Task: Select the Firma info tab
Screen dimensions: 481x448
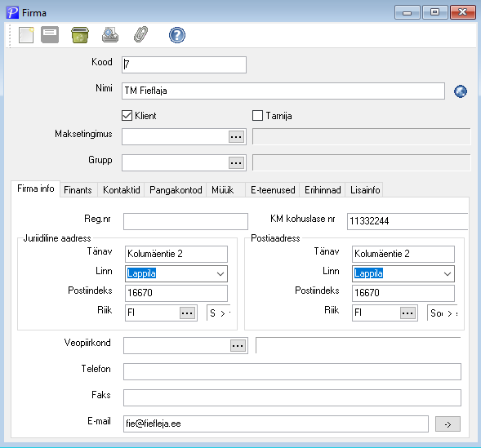Action: pyautogui.click(x=36, y=189)
